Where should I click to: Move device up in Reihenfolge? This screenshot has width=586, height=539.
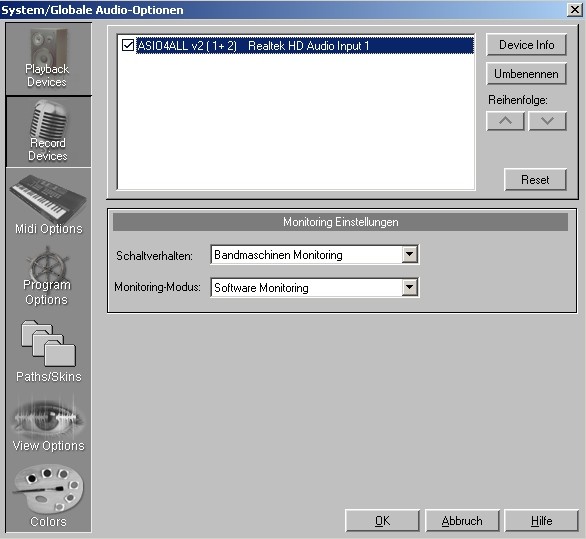505,121
